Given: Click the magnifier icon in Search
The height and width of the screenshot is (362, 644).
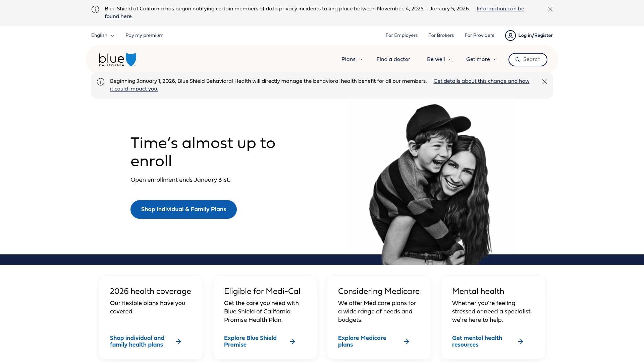Looking at the screenshot, I should tap(518, 60).
